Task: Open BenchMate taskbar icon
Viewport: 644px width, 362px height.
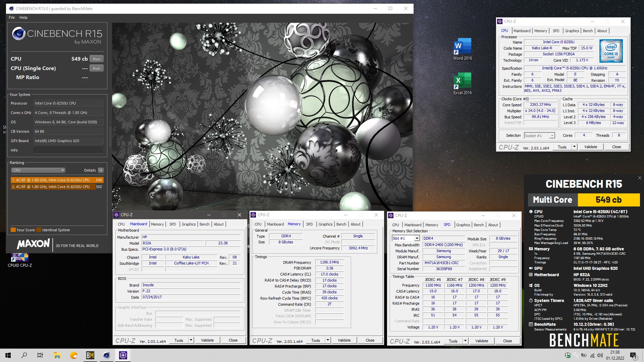Action: [x=90, y=355]
